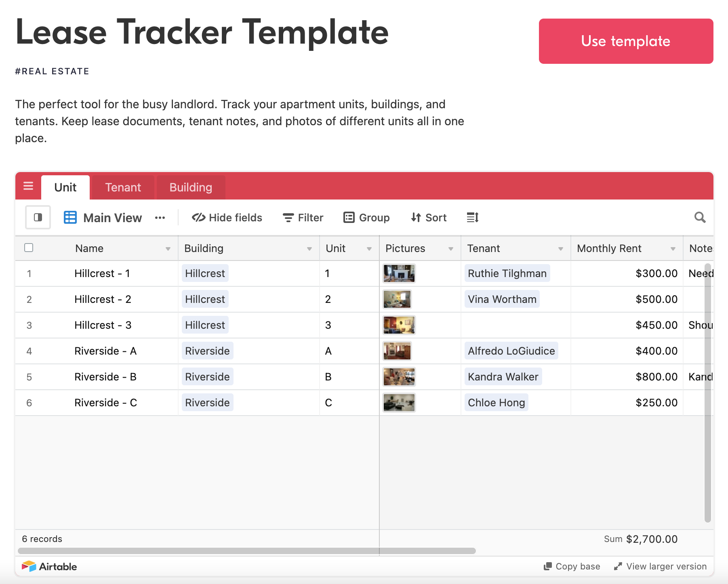Click the Kandra Walker tenant chip
This screenshot has width=728, height=584.
503,377
